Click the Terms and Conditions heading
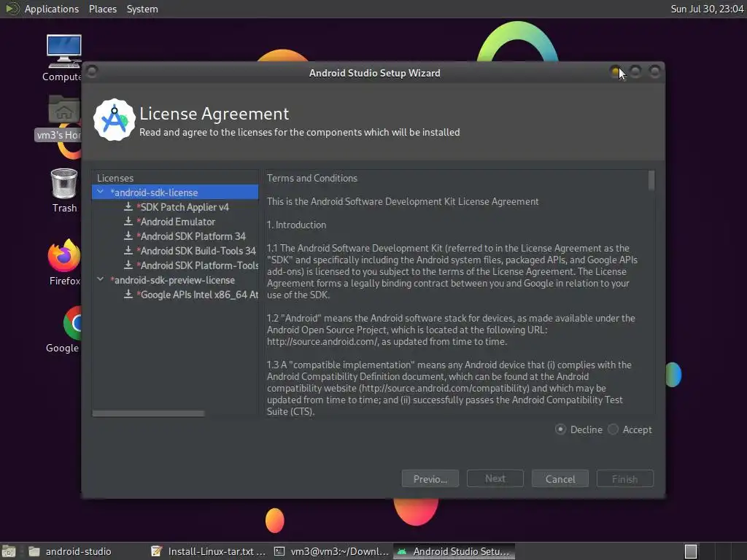747x560 pixels. [312, 178]
